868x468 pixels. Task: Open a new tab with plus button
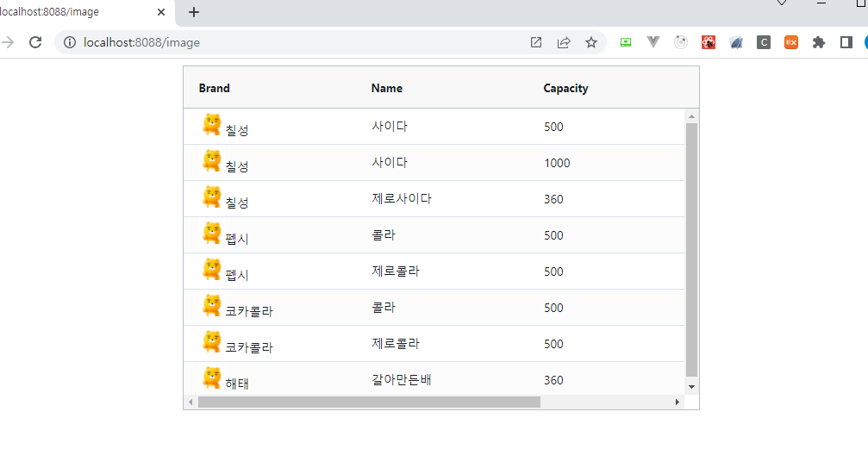(x=194, y=12)
